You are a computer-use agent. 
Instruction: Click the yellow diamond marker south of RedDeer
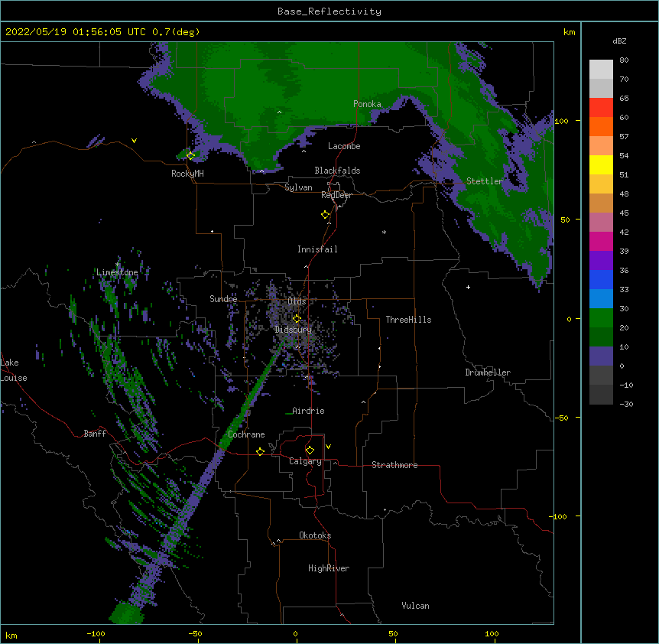[x=325, y=215]
